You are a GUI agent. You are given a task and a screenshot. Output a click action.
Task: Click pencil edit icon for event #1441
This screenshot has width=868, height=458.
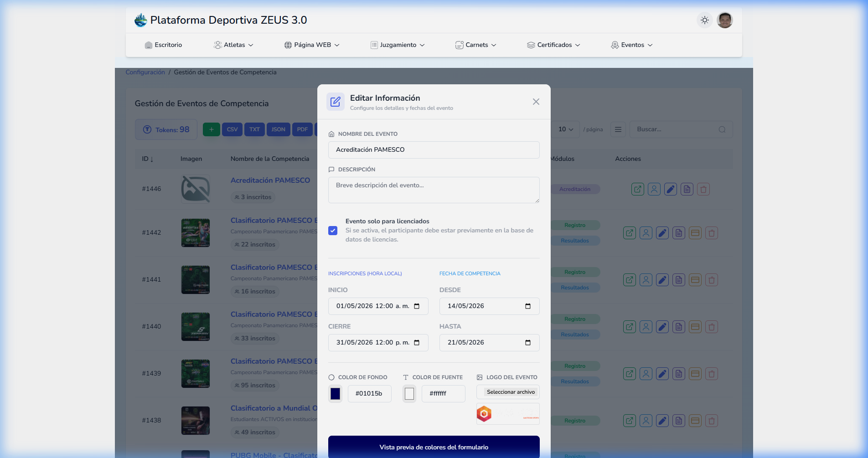tap(662, 280)
